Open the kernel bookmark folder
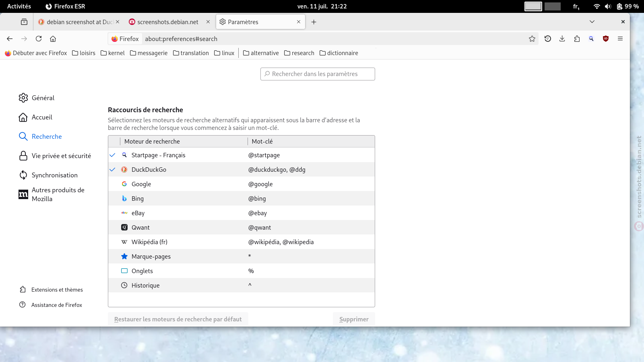 point(113,53)
